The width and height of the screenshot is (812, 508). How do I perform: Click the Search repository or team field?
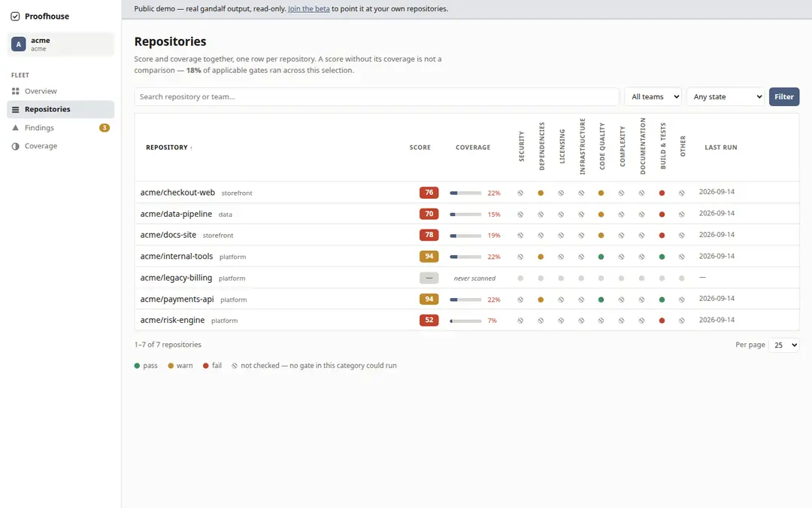pos(377,96)
